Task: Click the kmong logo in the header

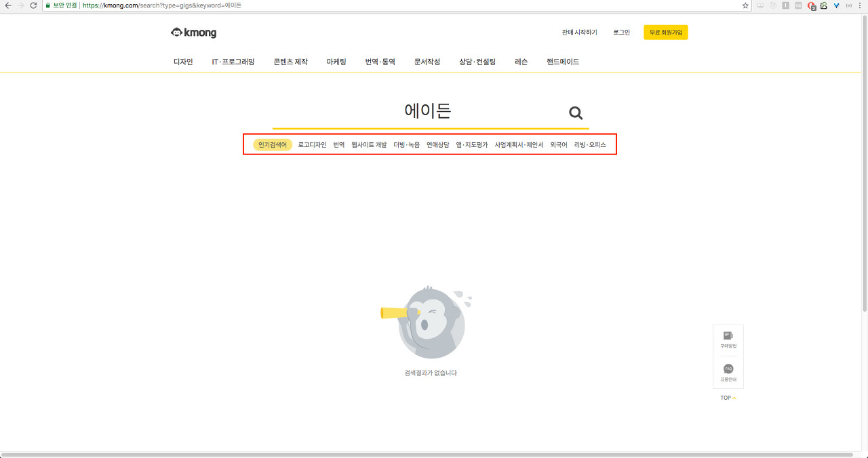Action: pyautogui.click(x=194, y=33)
